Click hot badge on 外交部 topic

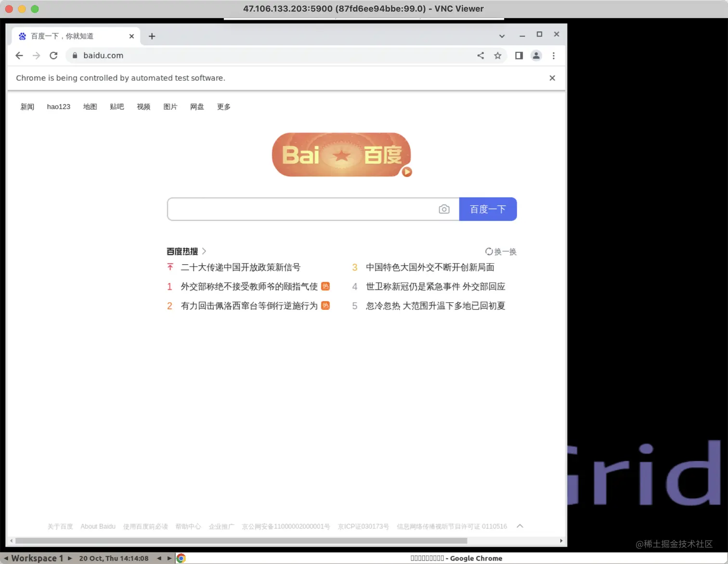(x=325, y=286)
